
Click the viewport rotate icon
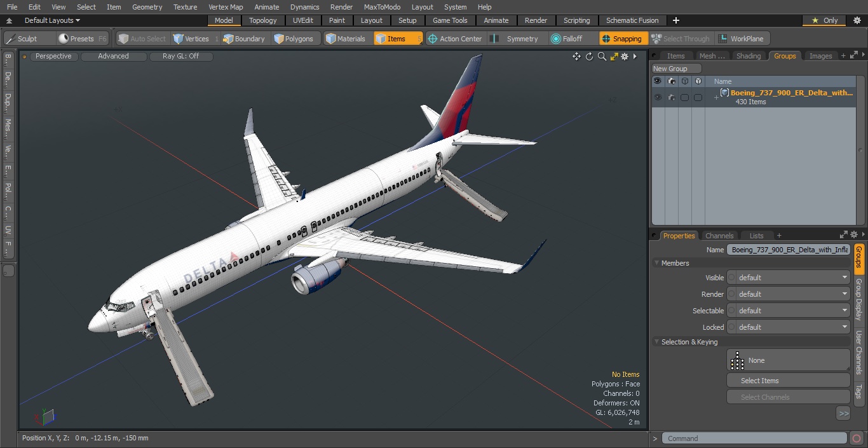click(589, 57)
